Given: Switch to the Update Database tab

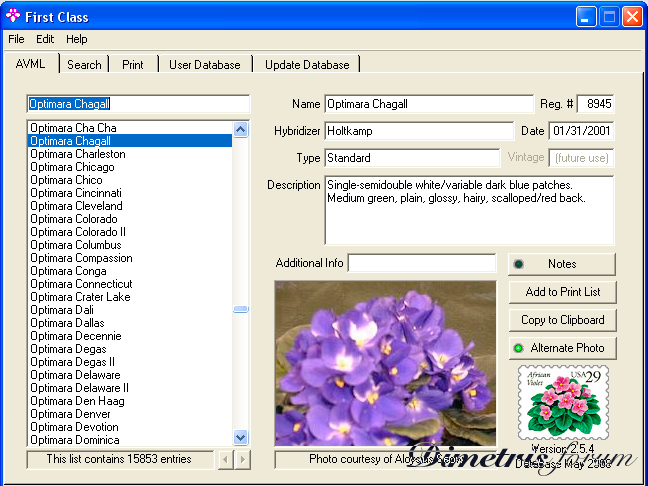Looking at the screenshot, I should 307,65.
